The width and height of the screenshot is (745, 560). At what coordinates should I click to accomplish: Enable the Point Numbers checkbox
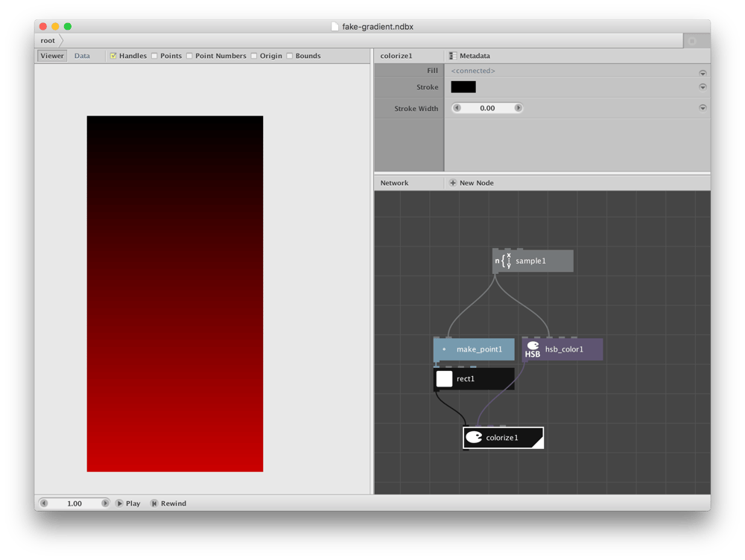[x=189, y=56]
